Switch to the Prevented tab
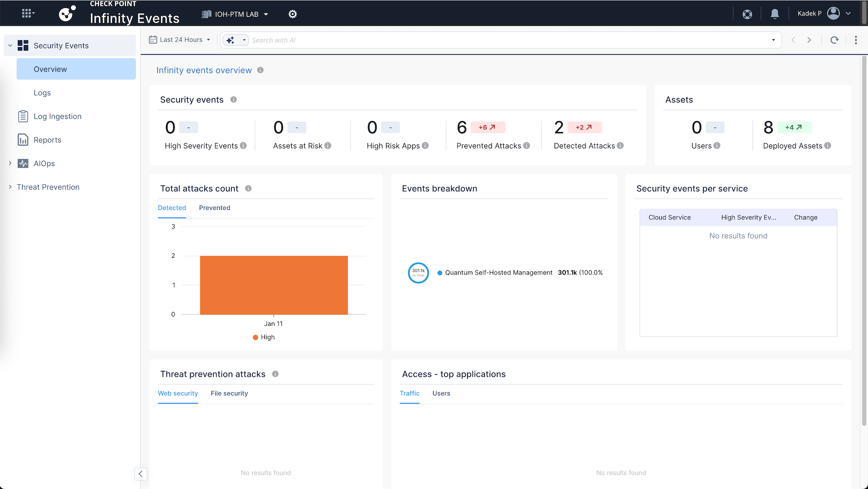 click(214, 208)
